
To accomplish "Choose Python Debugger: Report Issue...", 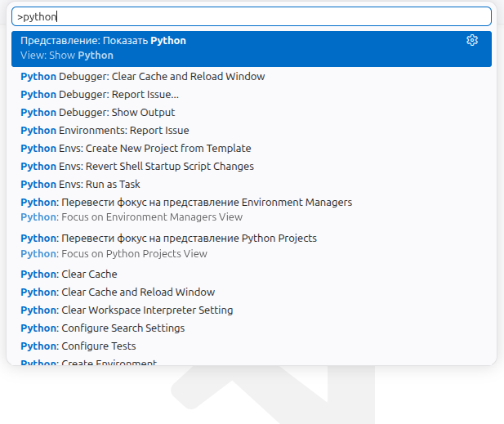I will point(252,95).
